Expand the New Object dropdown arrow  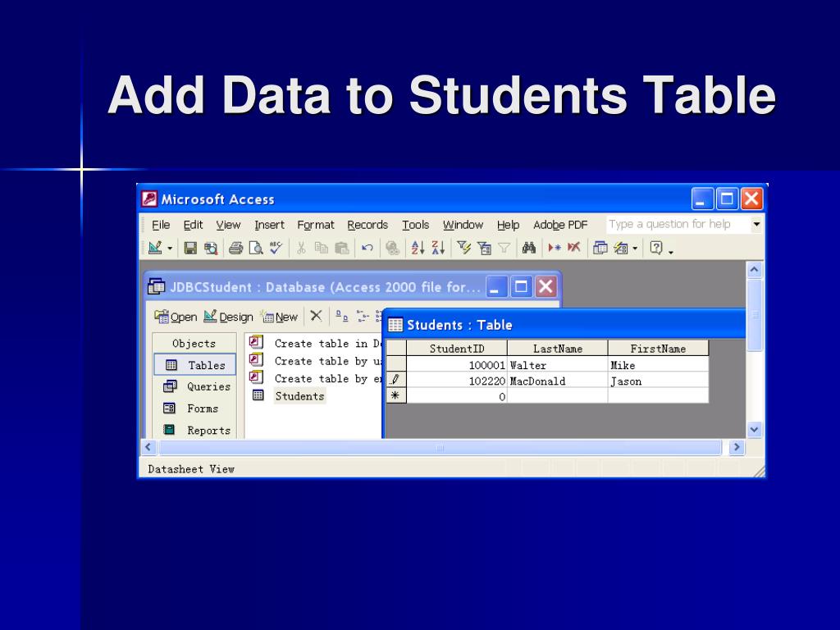point(635,248)
